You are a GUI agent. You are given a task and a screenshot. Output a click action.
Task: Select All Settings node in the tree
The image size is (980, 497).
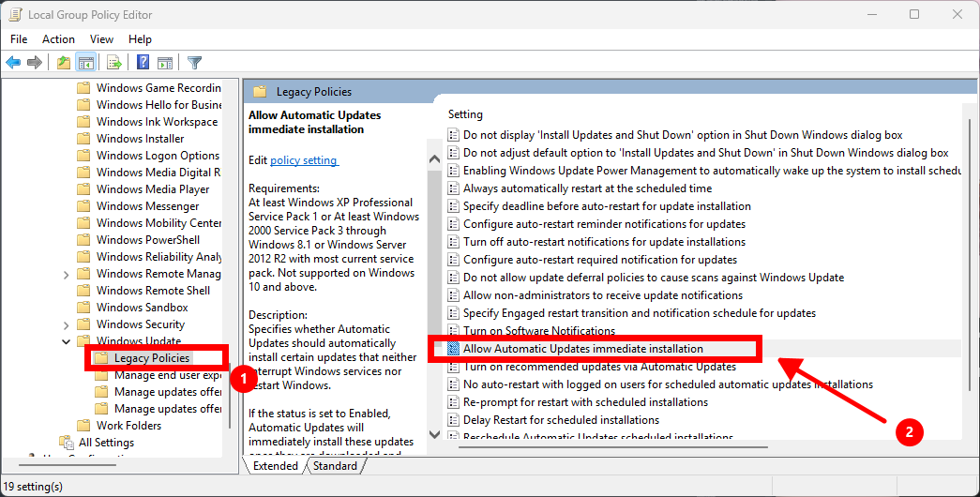(x=106, y=443)
